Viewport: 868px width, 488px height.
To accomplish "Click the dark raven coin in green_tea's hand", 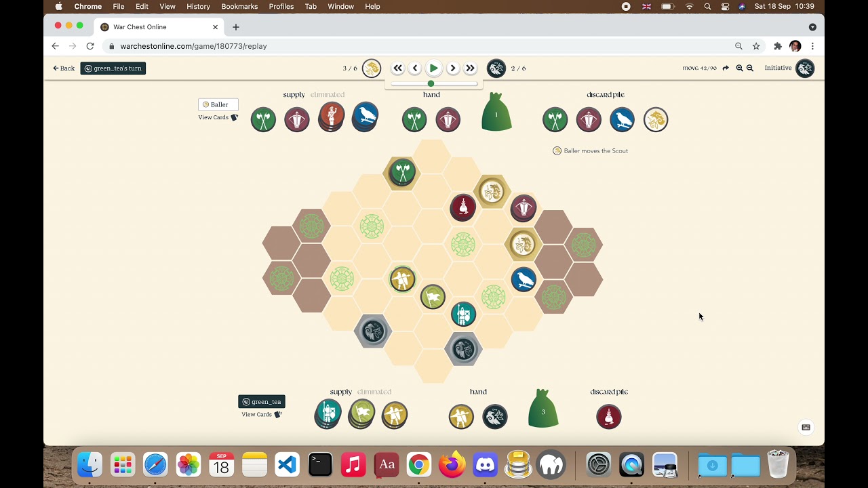I will (495, 417).
